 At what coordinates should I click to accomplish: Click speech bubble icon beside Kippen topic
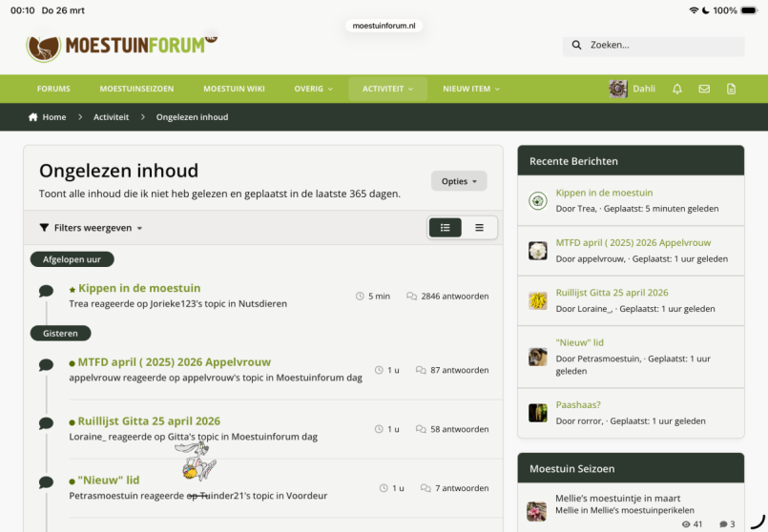click(x=46, y=291)
